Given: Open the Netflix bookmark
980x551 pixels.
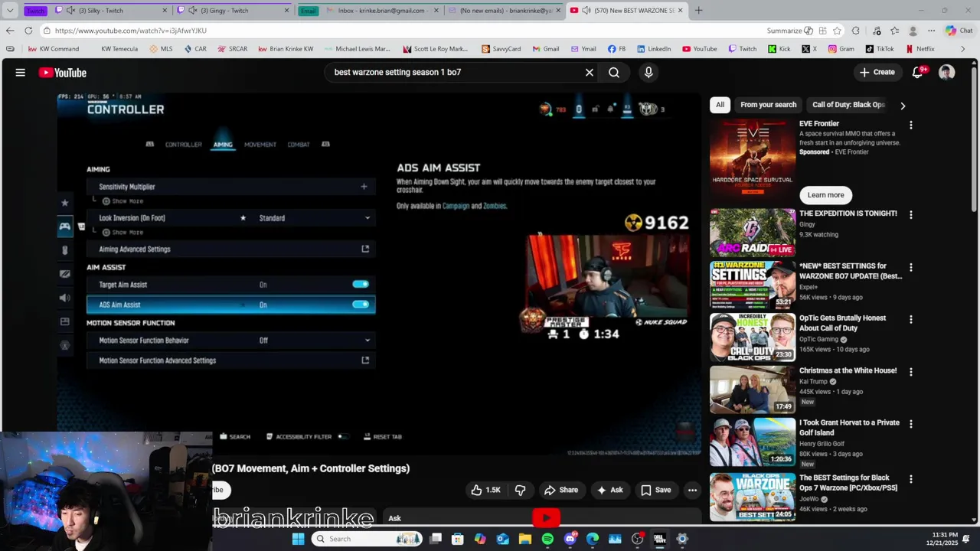Looking at the screenshot, I should pos(920,49).
